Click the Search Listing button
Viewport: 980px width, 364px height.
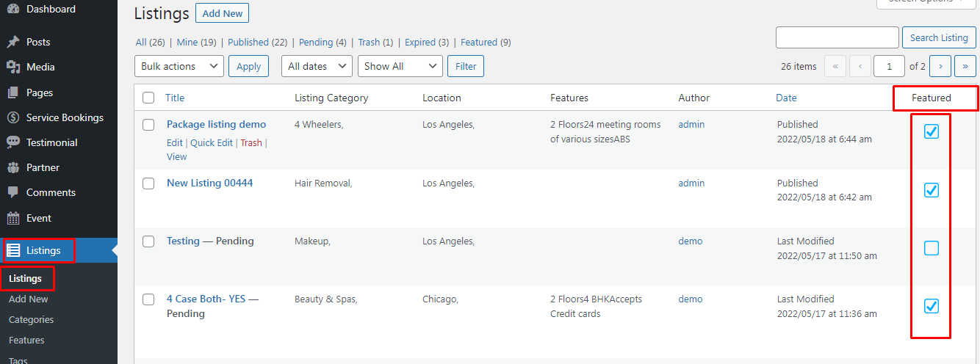coord(939,37)
